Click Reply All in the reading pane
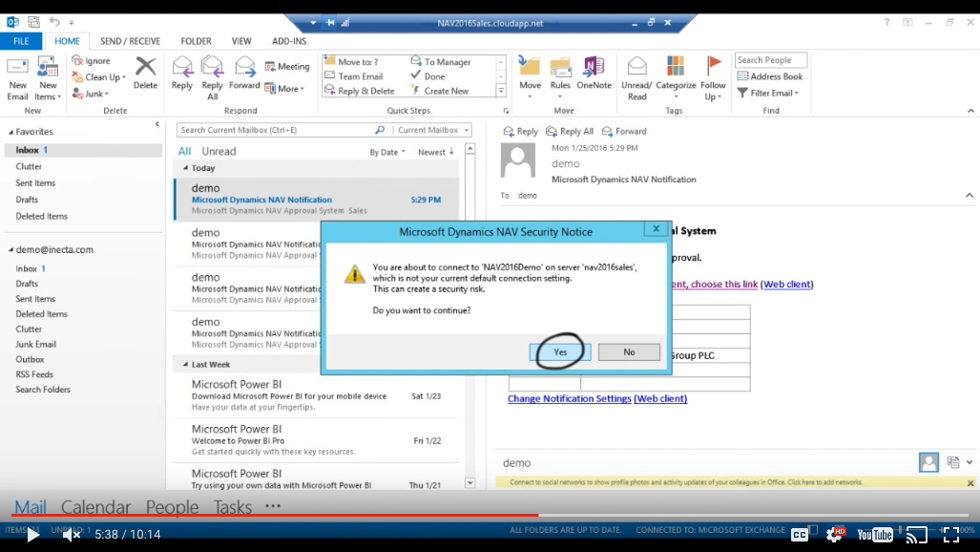 pos(570,132)
